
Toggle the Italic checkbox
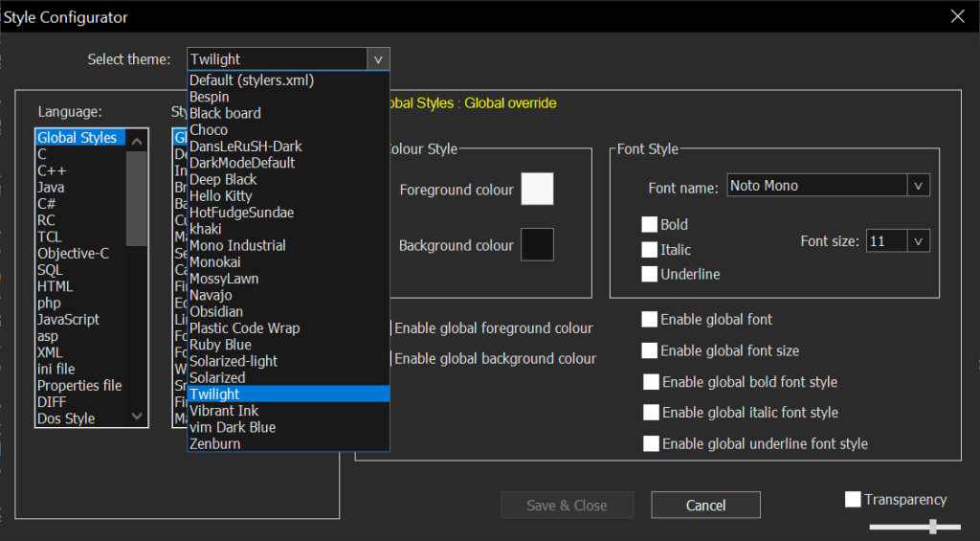click(649, 250)
